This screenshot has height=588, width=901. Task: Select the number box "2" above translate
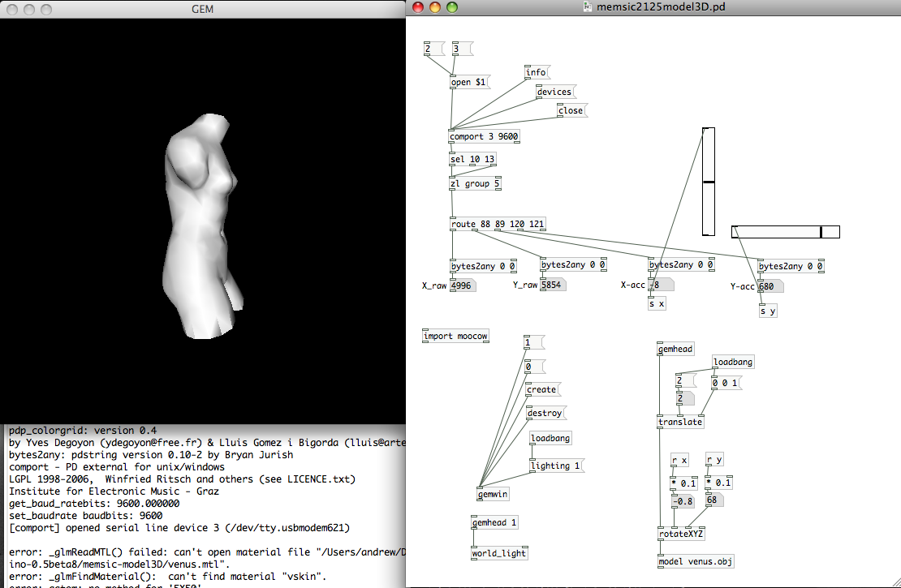[686, 398]
